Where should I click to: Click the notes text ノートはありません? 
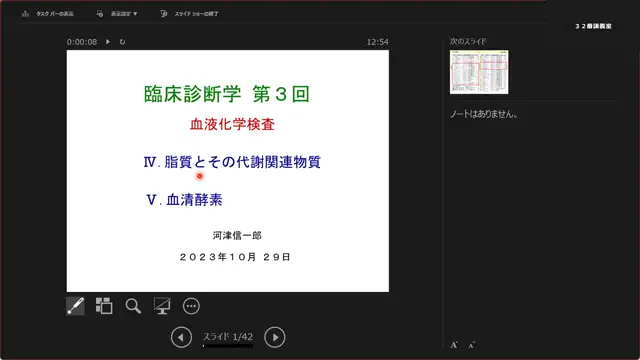click(x=484, y=114)
